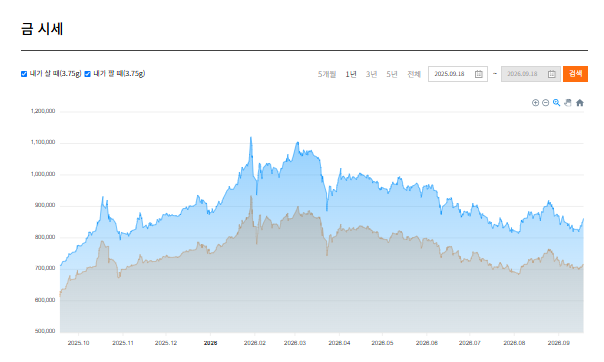Click the 2026.06 x-axis label
This screenshot has width=604, height=362.
426,343
